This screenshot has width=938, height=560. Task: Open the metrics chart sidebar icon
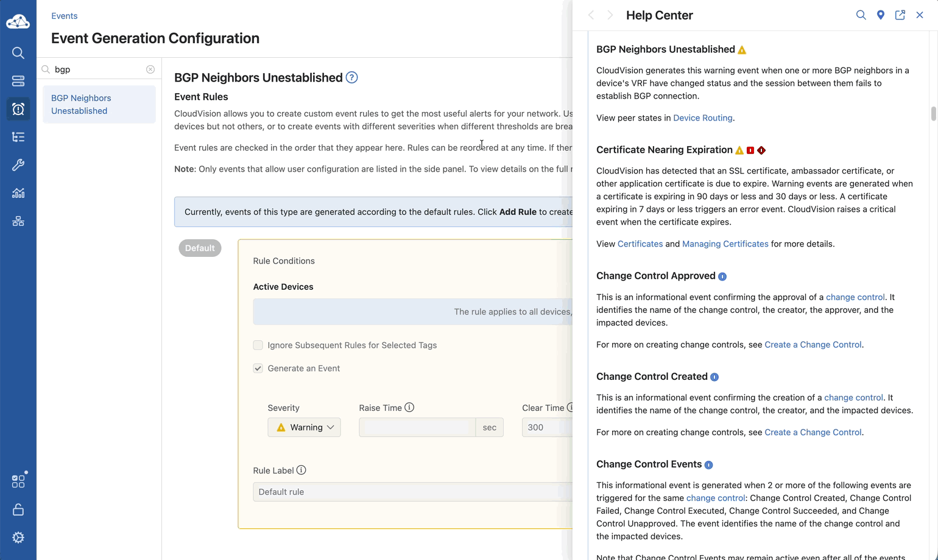tap(18, 193)
